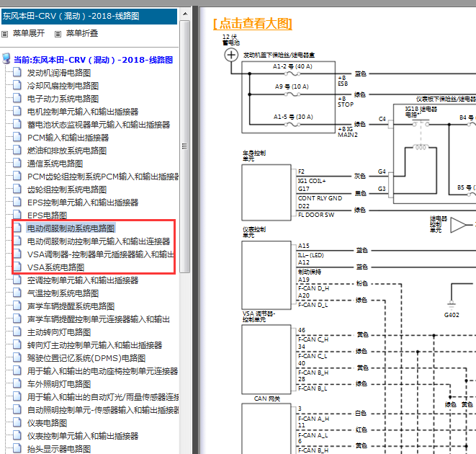This screenshot has width=476, height=454.
Task: Select the root node 当前:东风本田-CRV(混动)-2018-线路图
Action: coord(93,60)
